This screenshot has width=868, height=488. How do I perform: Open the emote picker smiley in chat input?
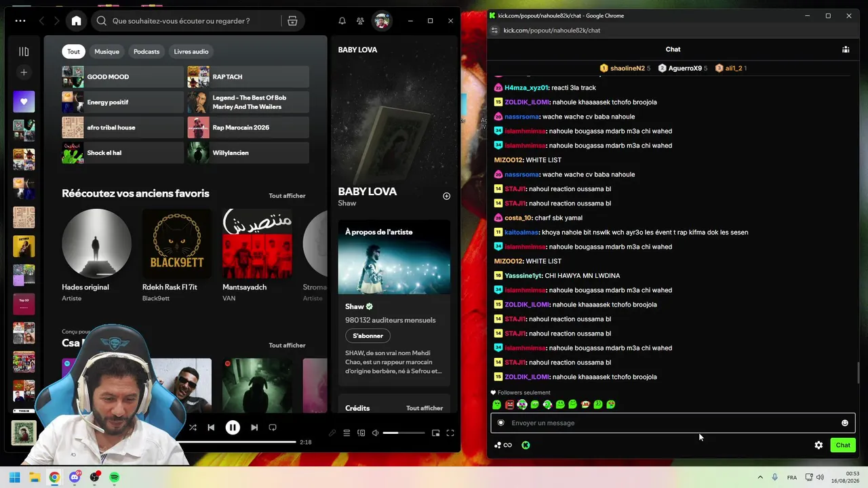click(x=845, y=423)
